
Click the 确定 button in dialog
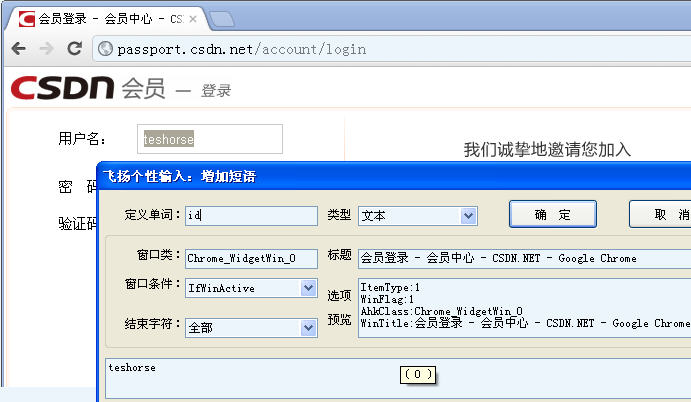click(553, 214)
